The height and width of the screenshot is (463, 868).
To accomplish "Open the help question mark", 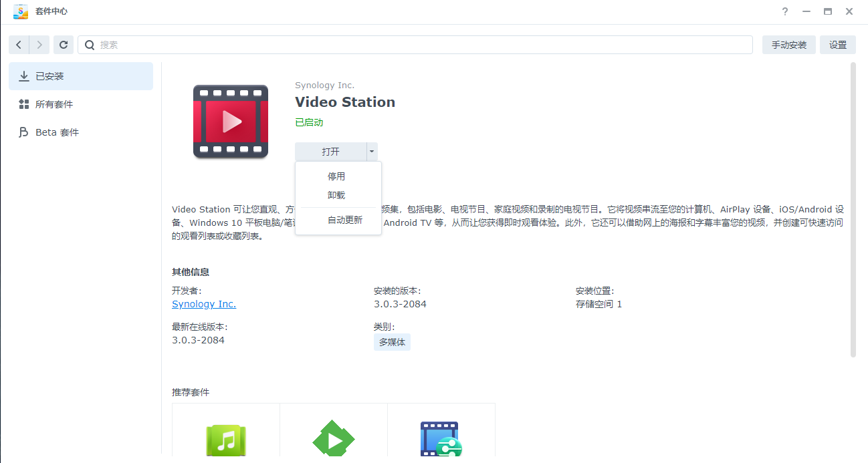I will pyautogui.click(x=785, y=11).
